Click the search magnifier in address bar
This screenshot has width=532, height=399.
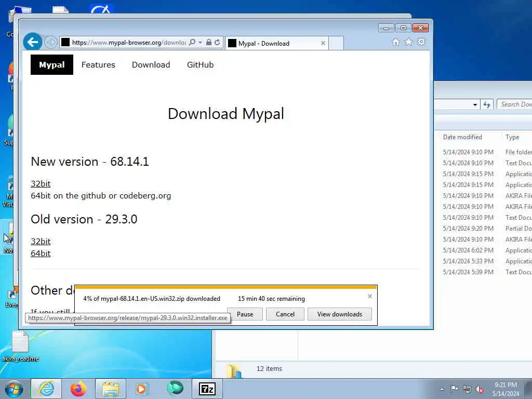[192, 43]
